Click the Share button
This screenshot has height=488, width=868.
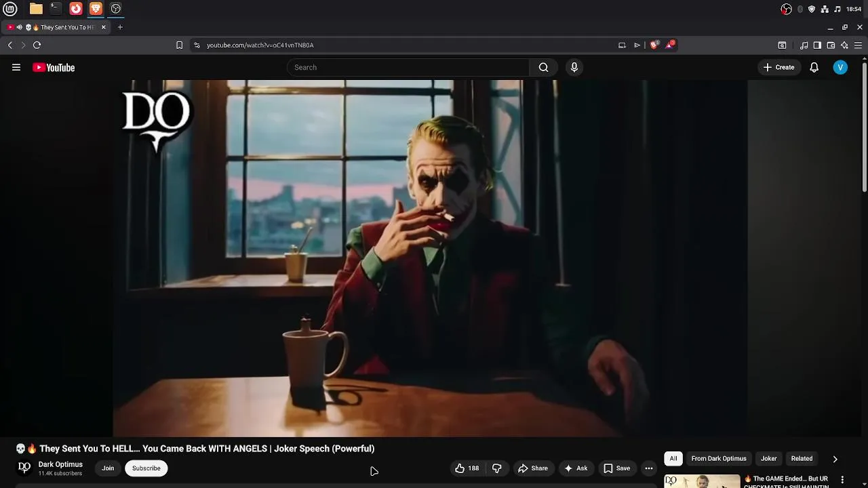533,468
